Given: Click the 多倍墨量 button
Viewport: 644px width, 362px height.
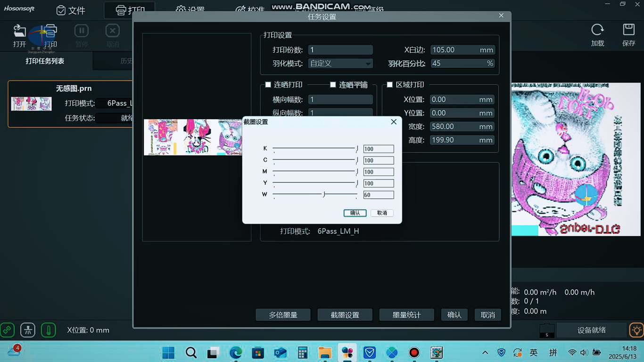Looking at the screenshot, I should point(283,315).
